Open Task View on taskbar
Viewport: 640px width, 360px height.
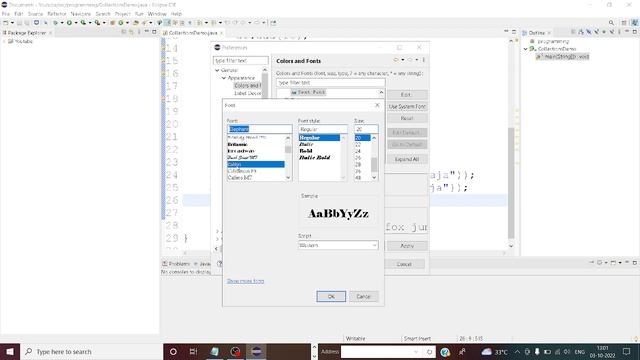(x=193, y=351)
